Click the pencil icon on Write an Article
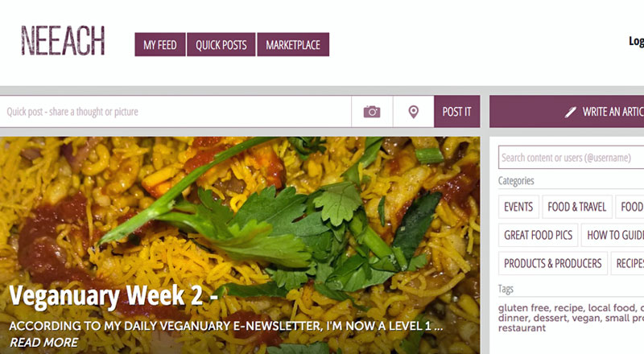644x354 pixels. tap(570, 112)
